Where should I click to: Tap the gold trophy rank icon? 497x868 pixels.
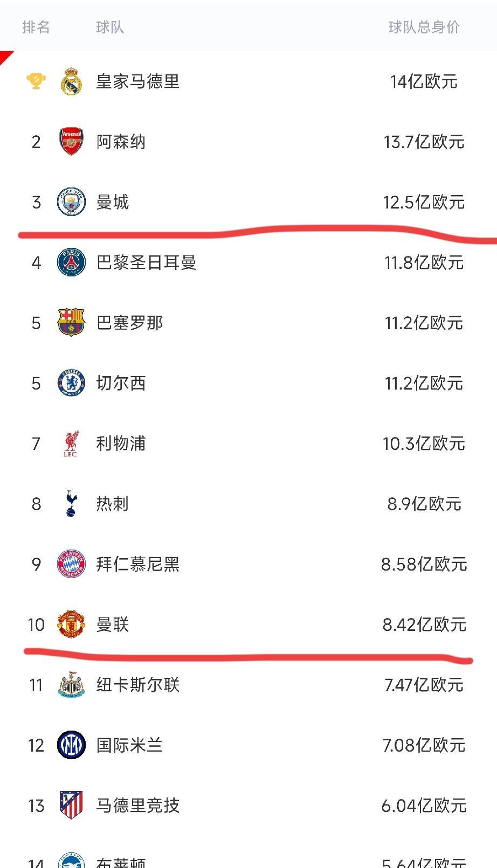[x=36, y=81]
